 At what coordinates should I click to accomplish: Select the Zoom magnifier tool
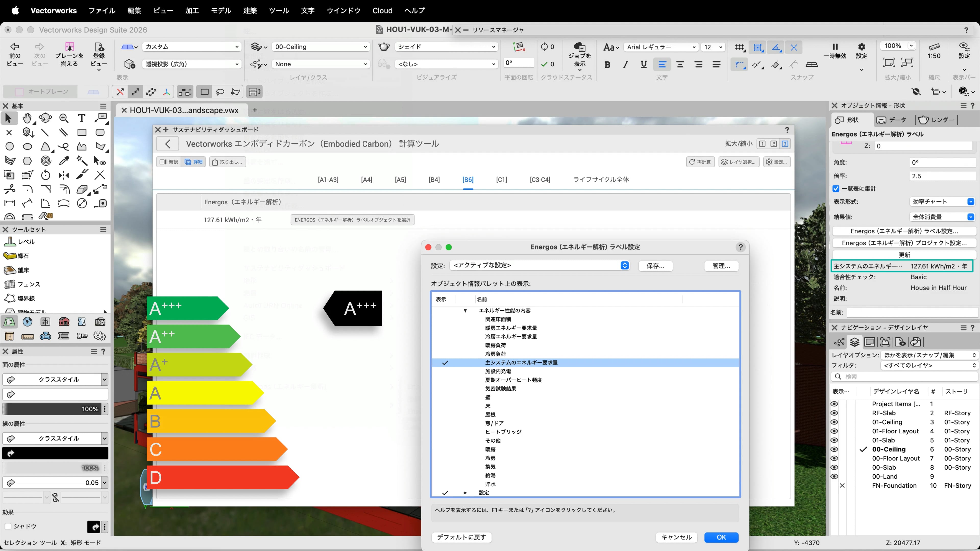64,118
